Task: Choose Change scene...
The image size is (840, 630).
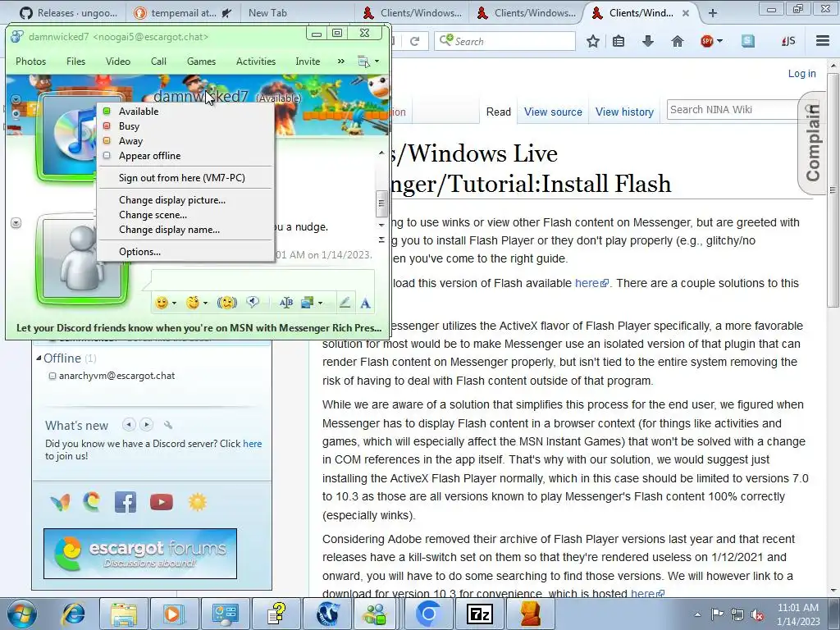Action: (x=153, y=215)
